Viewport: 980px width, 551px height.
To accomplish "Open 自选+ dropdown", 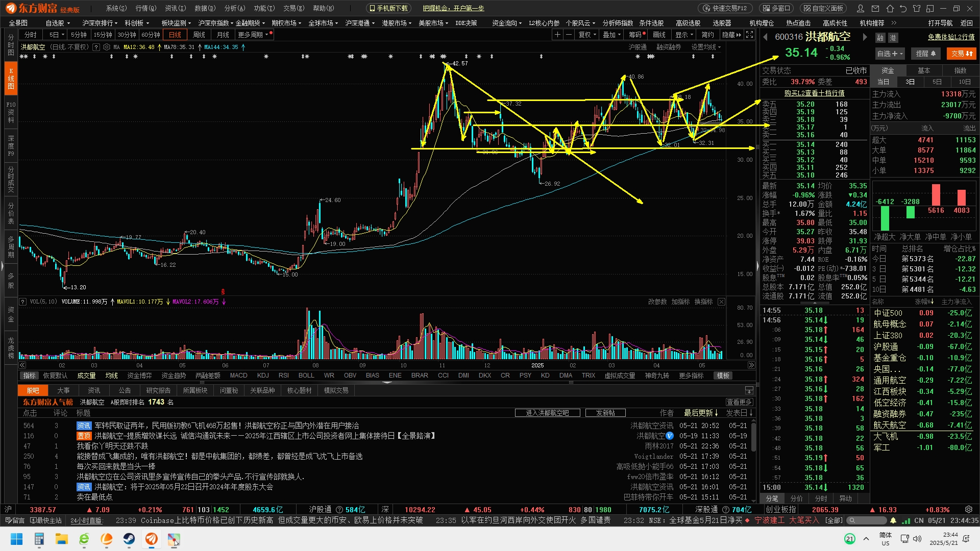I will 890,54.
